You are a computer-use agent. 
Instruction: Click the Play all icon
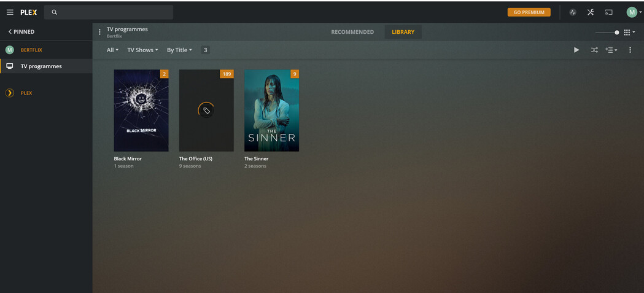click(576, 50)
